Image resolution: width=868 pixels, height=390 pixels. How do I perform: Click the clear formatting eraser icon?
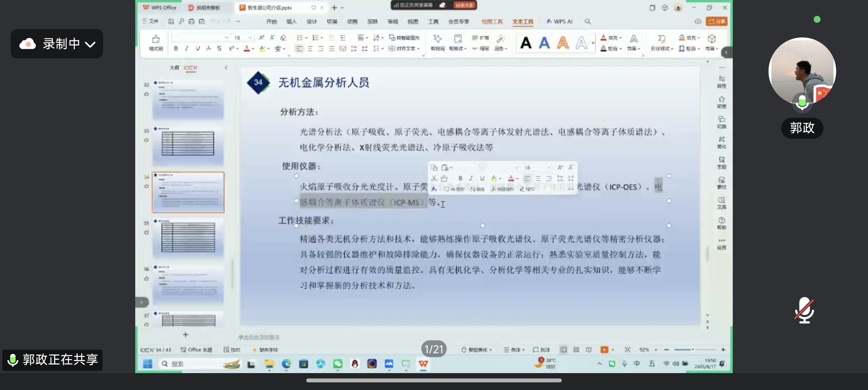pos(283,38)
